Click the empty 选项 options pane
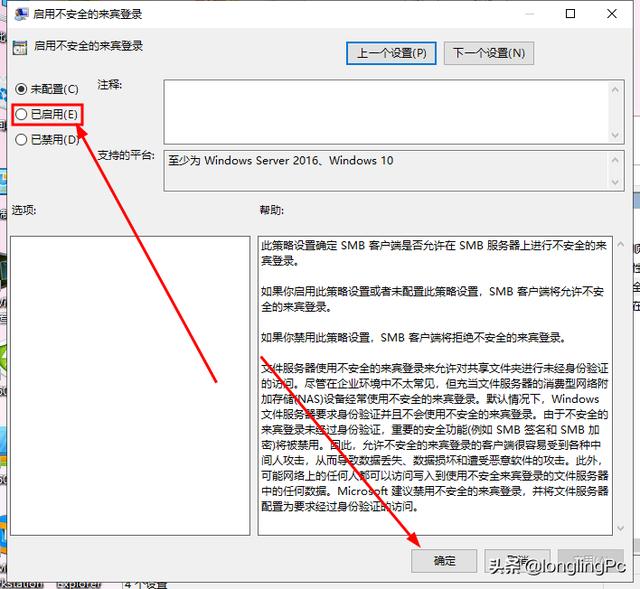 click(x=130, y=386)
